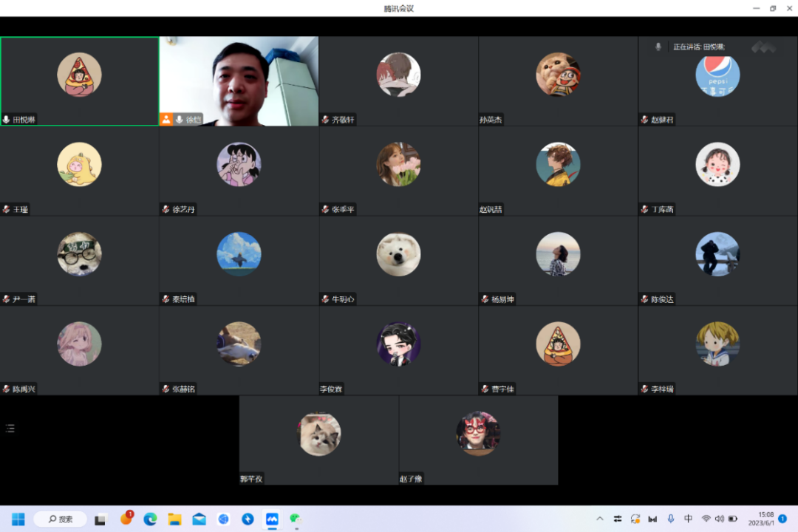
Task: Open Microsoft Edge from the taskbar
Action: point(150,519)
